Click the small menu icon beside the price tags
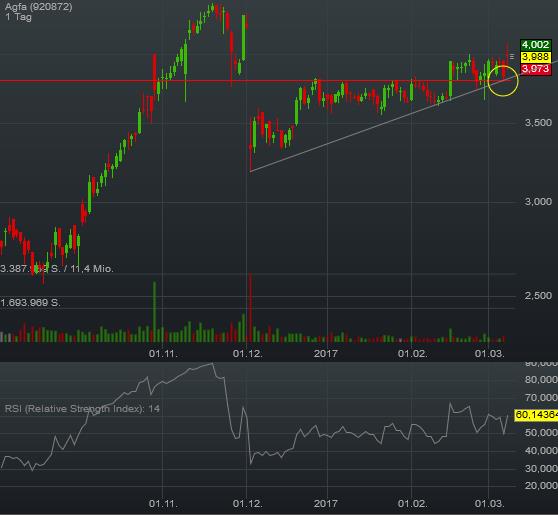Viewport: 558px width, 515px height. (512, 56)
